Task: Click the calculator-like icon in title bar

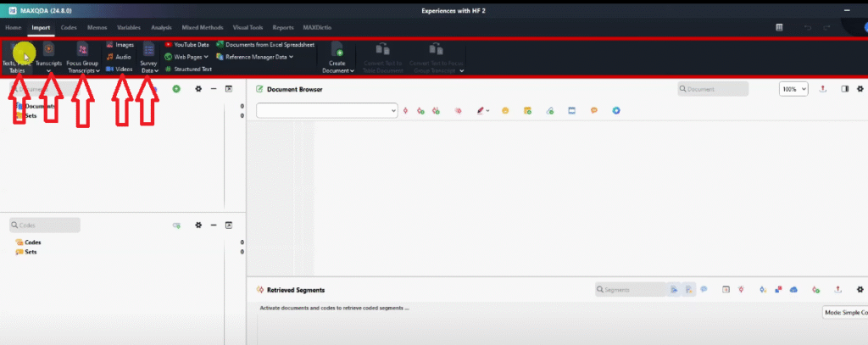Action: point(779,28)
